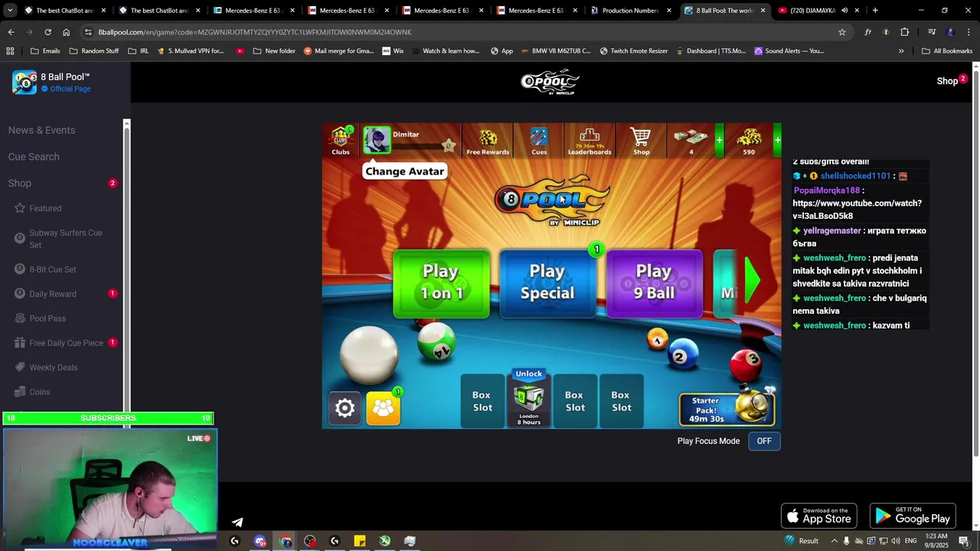Show more bookmarks chevron

point(901,51)
